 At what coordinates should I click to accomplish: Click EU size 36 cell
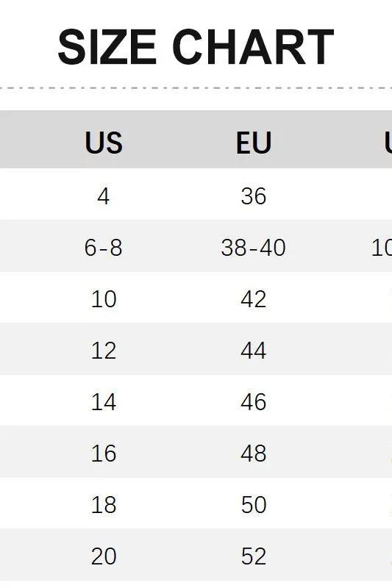(254, 196)
